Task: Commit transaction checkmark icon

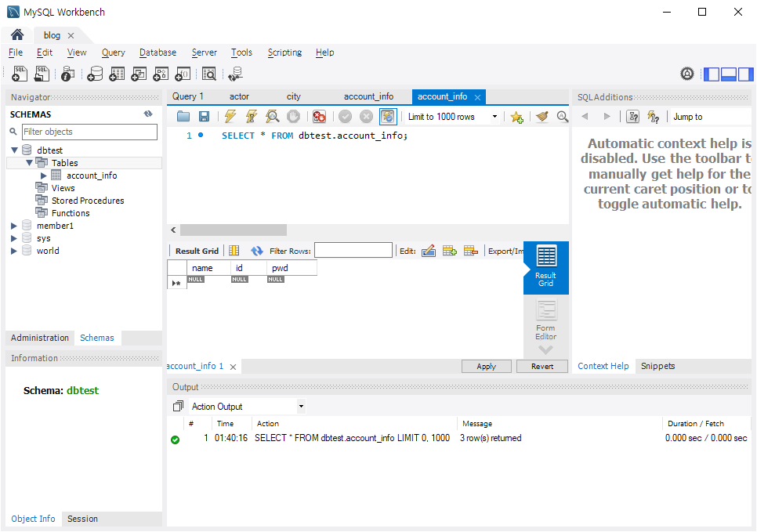Action: 345,116
